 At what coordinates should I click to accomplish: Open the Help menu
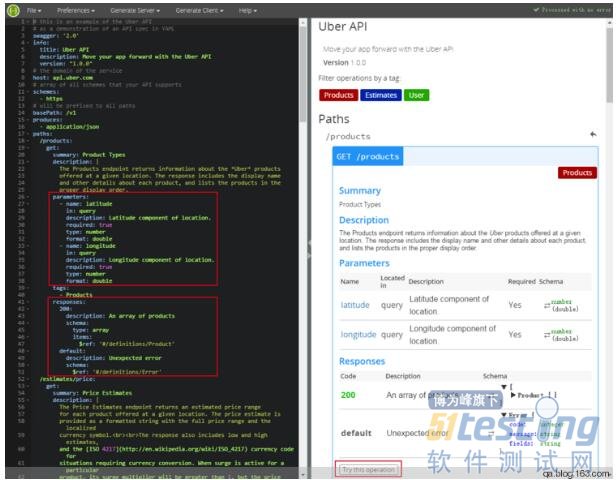point(248,11)
